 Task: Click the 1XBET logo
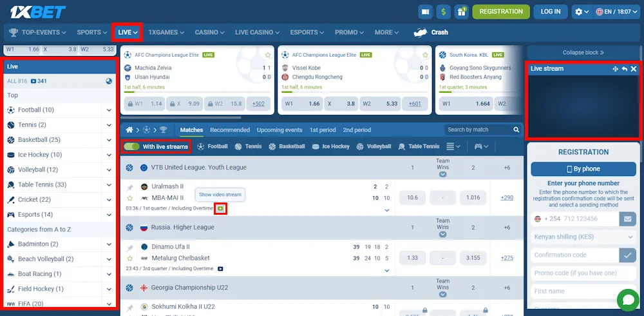[38, 12]
